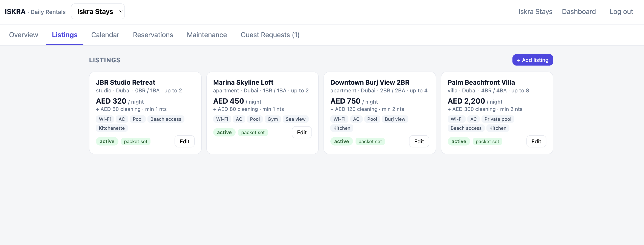Click the active badge on JBR Studio Retreat

pos(107,141)
